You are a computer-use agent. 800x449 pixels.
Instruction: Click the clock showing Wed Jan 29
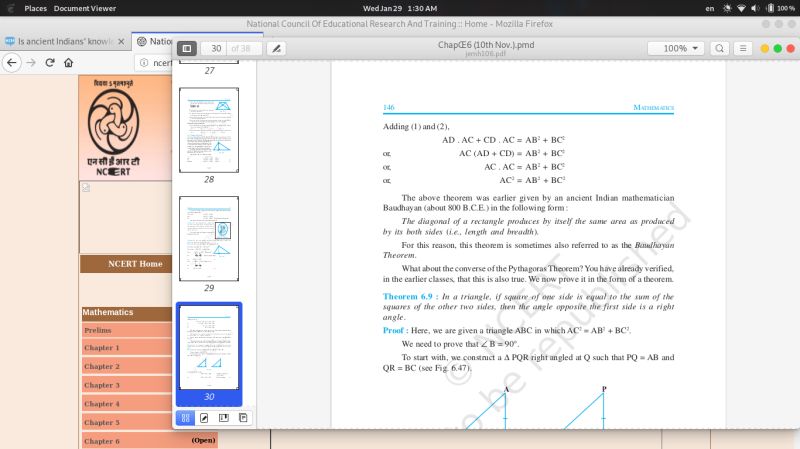pos(399,8)
